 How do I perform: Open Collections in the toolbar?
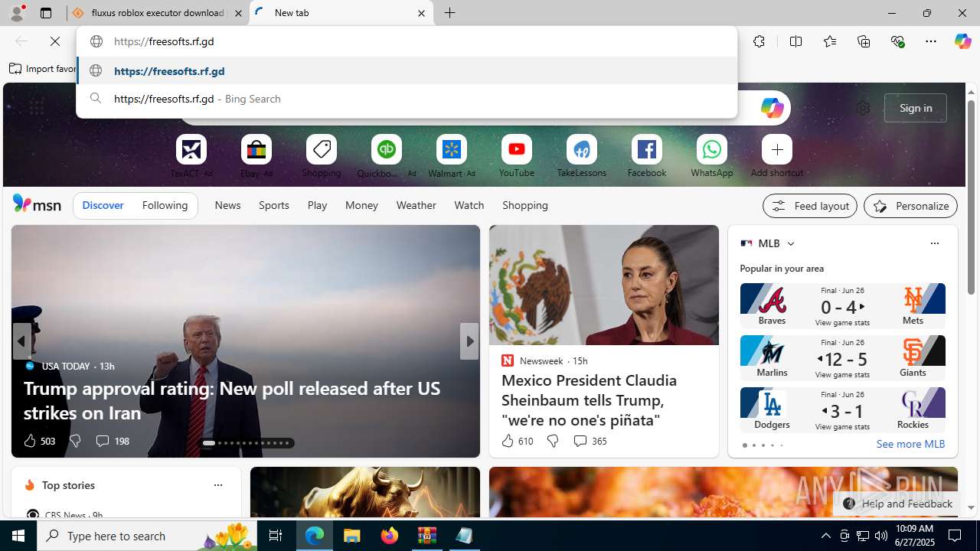tap(864, 41)
